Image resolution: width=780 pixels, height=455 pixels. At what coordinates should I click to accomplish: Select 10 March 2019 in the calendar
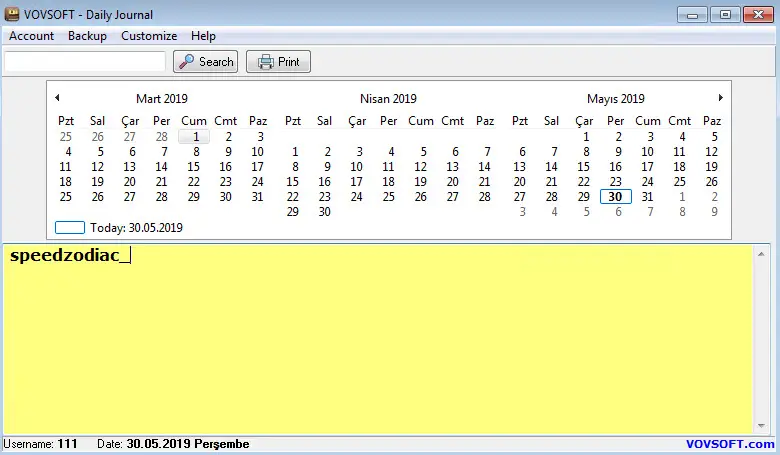257,152
